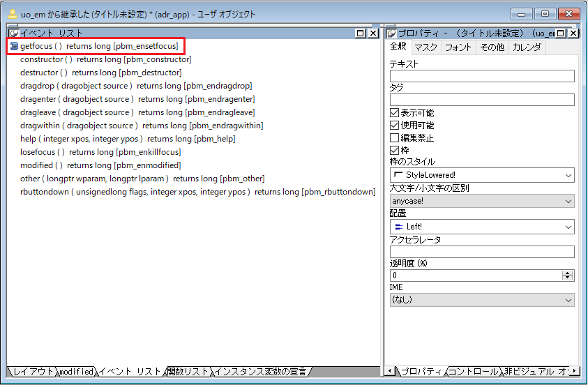The image size is (588, 385).
Task: Click the getfocus event script icon
Action: [14, 46]
